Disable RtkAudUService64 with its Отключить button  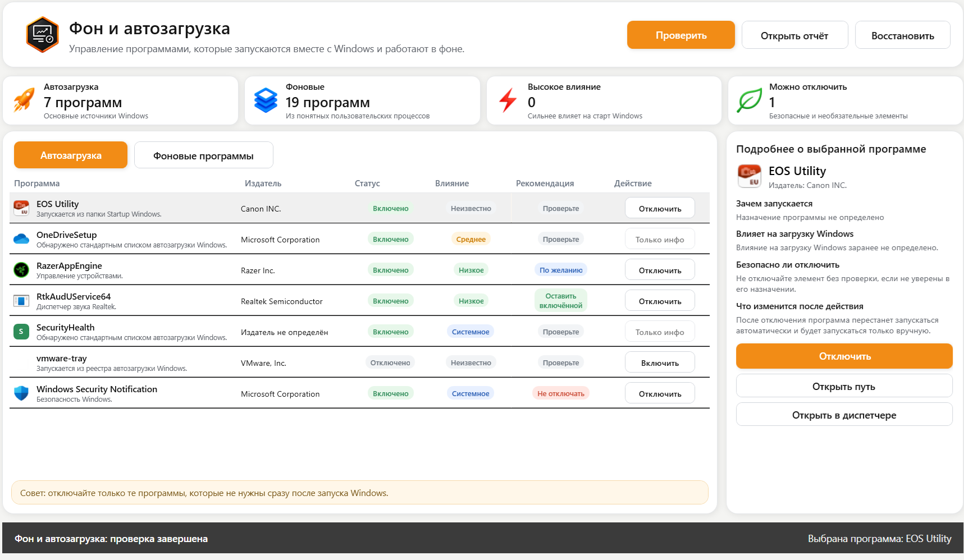pyautogui.click(x=660, y=301)
